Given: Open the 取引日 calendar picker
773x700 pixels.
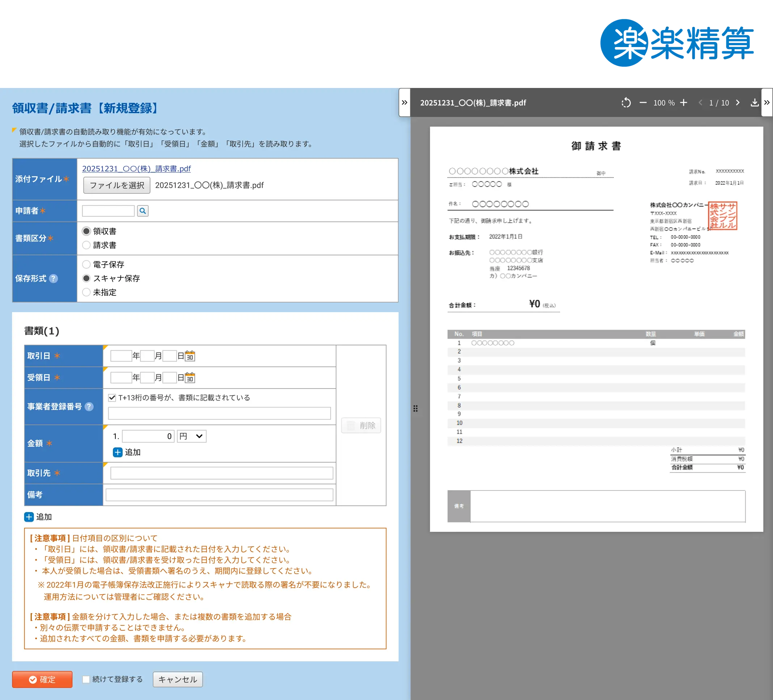Looking at the screenshot, I should tap(189, 355).
